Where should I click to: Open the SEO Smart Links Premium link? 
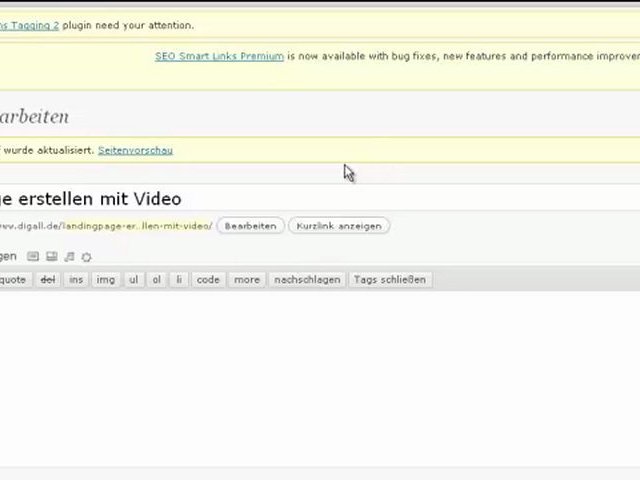point(219,57)
